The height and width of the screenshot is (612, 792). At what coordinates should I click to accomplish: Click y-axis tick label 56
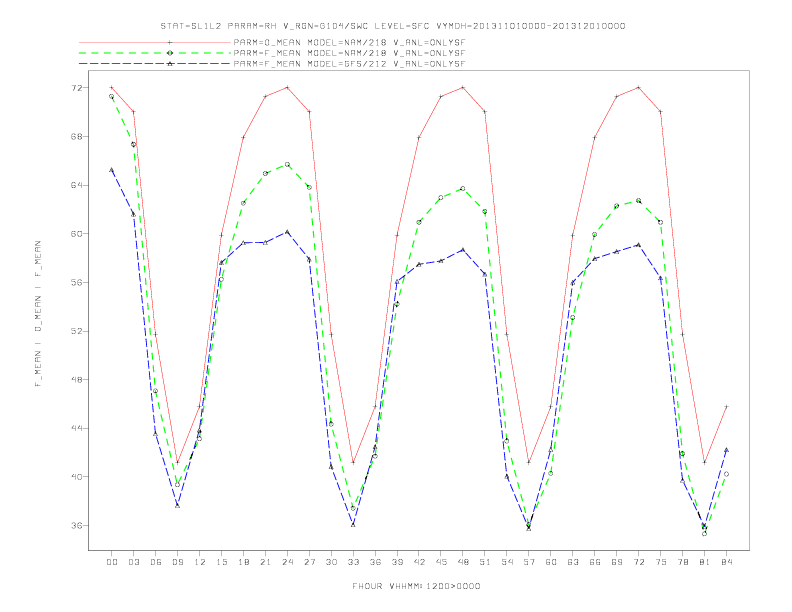[77, 283]
